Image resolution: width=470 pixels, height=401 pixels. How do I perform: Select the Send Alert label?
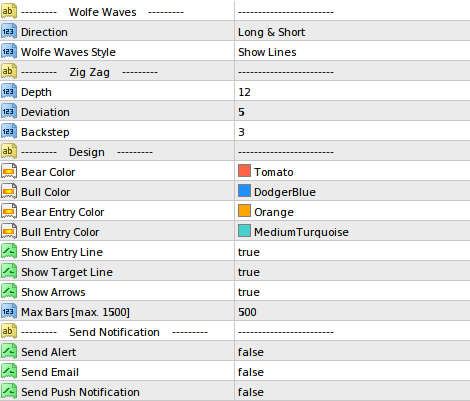49,352
